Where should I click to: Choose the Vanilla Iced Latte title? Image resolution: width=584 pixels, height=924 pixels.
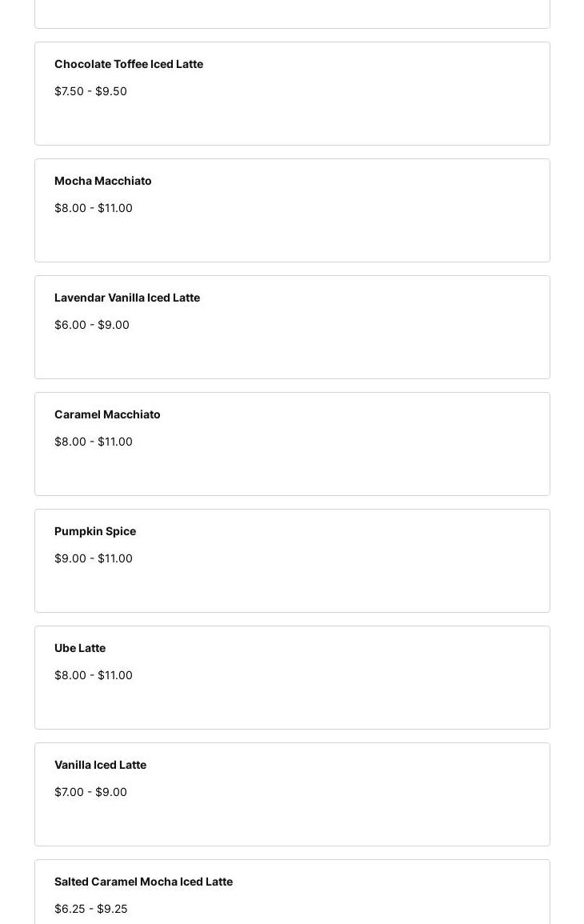click(x=100, y=765)
